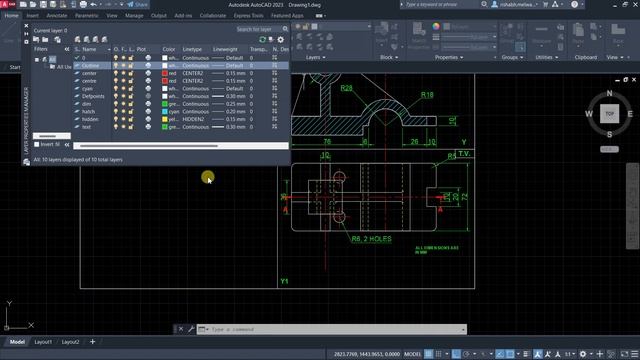Collapse the Filters tree pane chevron
The width and height of the screenshot is (640, 360).
click(67, 49)
